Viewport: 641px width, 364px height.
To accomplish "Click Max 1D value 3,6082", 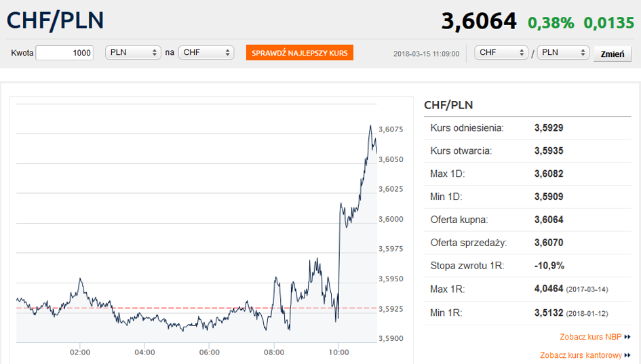I will (x=549, y=174).
